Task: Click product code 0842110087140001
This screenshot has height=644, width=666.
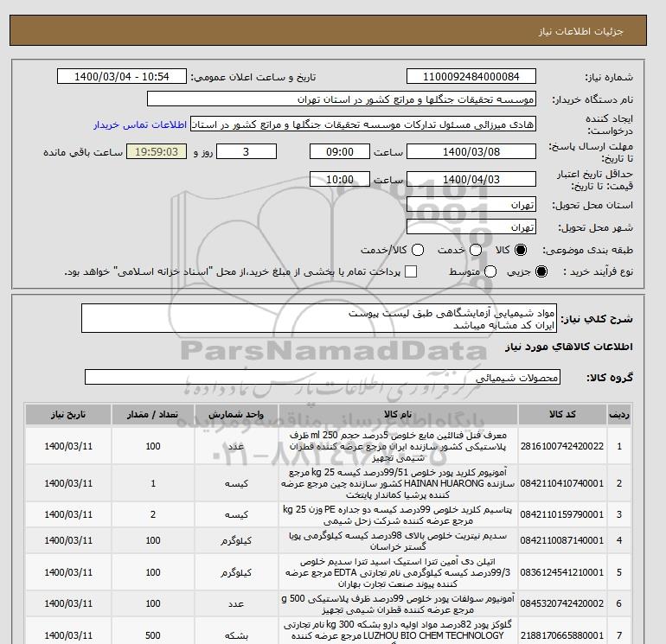Action: (x=562, y=540)
